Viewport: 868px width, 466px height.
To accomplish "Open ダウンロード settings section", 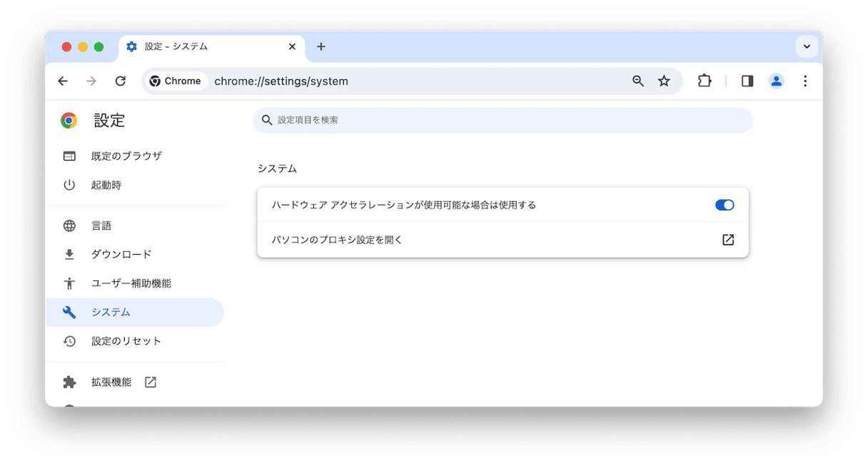I will click(x=121, y=255).
